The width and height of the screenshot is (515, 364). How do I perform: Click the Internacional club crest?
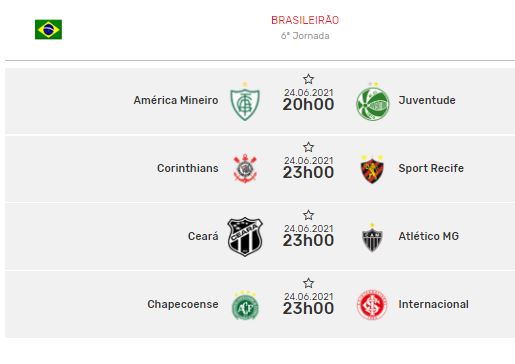[372, 305]
